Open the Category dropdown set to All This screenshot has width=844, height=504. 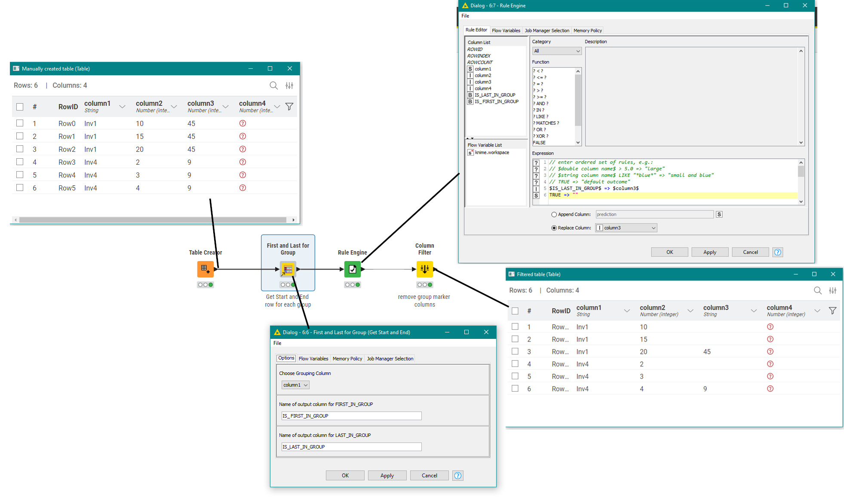tap(557, 51)
